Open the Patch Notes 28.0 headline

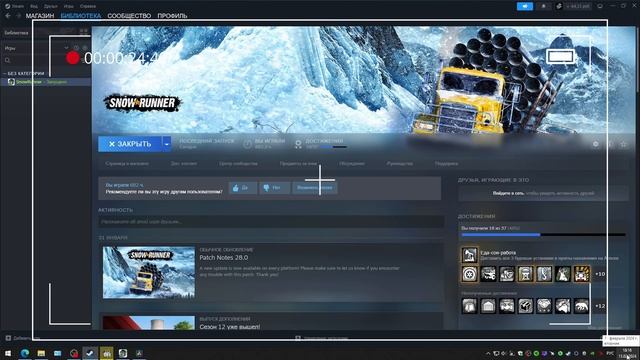[x=223, y=258]
